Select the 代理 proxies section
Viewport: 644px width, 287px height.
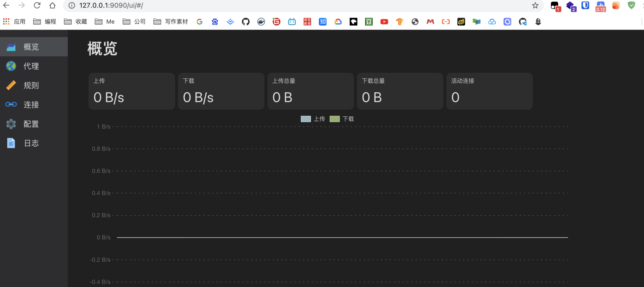click(x=31, y=66)
